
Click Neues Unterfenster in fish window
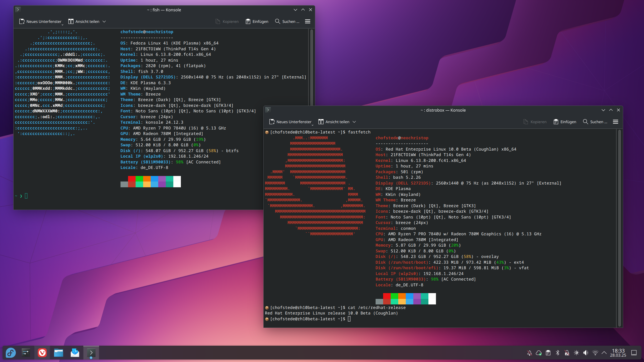pos(40,22)
